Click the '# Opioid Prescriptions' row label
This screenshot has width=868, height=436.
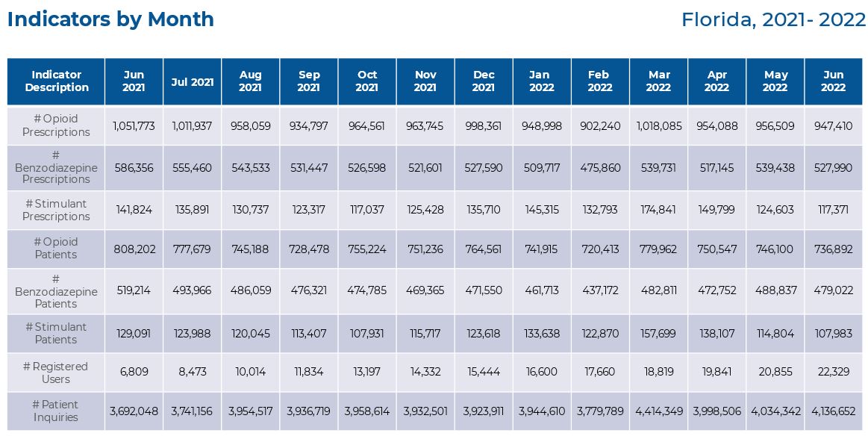click(x=57, y=125)
